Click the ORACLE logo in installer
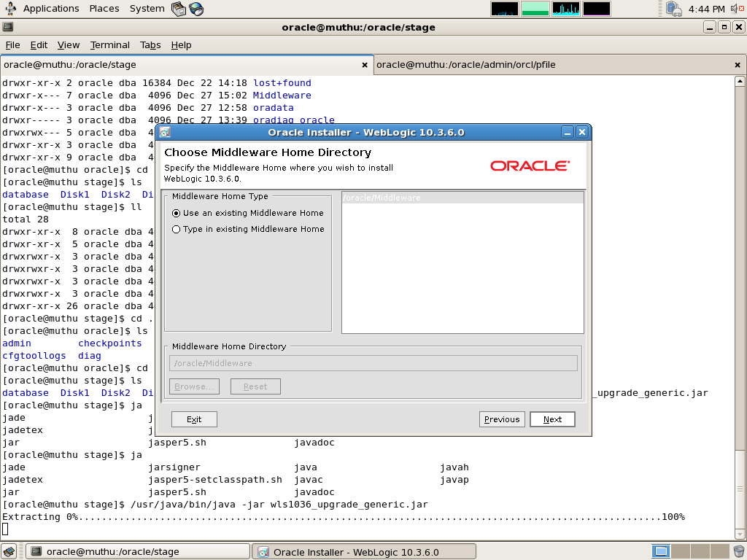The height and width of the screenshot is (560, 747). [x=530, y=166]
